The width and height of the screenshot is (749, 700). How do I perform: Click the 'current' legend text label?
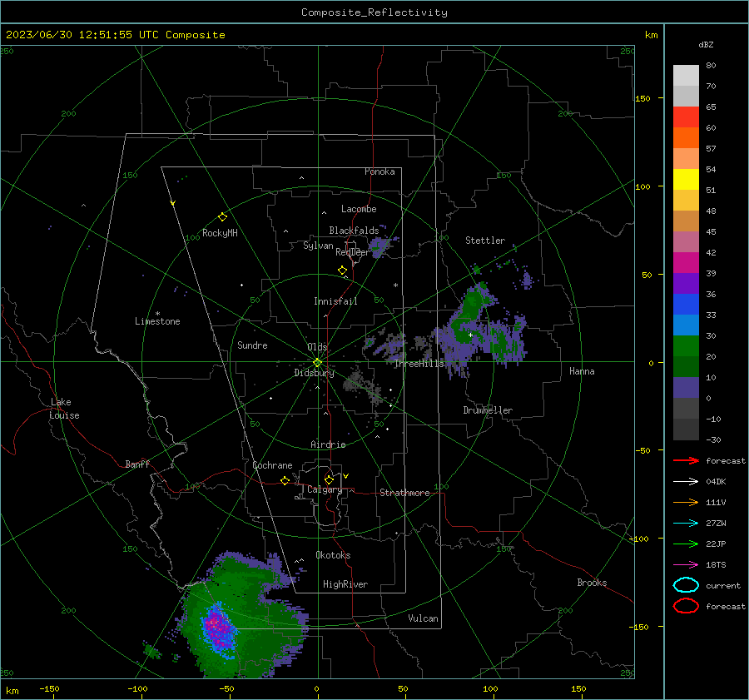[722, 586]
